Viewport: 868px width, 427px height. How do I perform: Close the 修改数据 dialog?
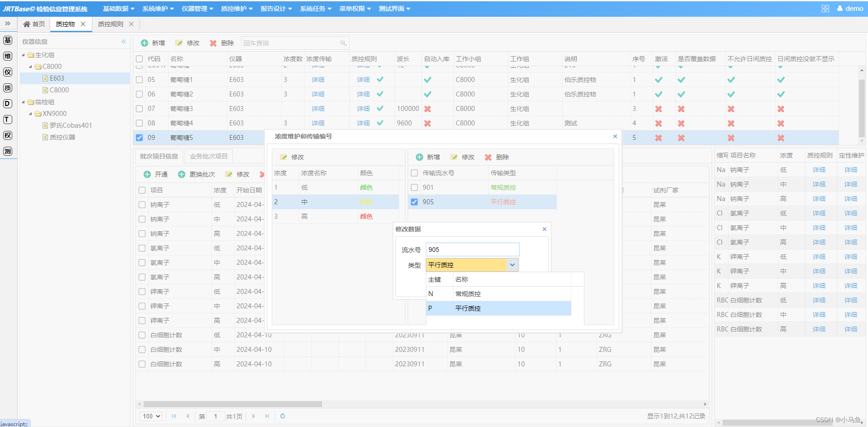[545, 229]
